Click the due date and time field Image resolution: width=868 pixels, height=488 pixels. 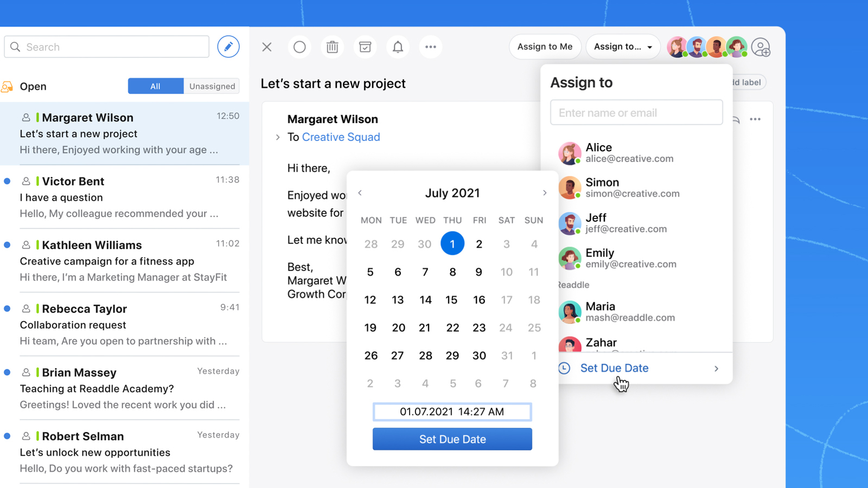452,412
